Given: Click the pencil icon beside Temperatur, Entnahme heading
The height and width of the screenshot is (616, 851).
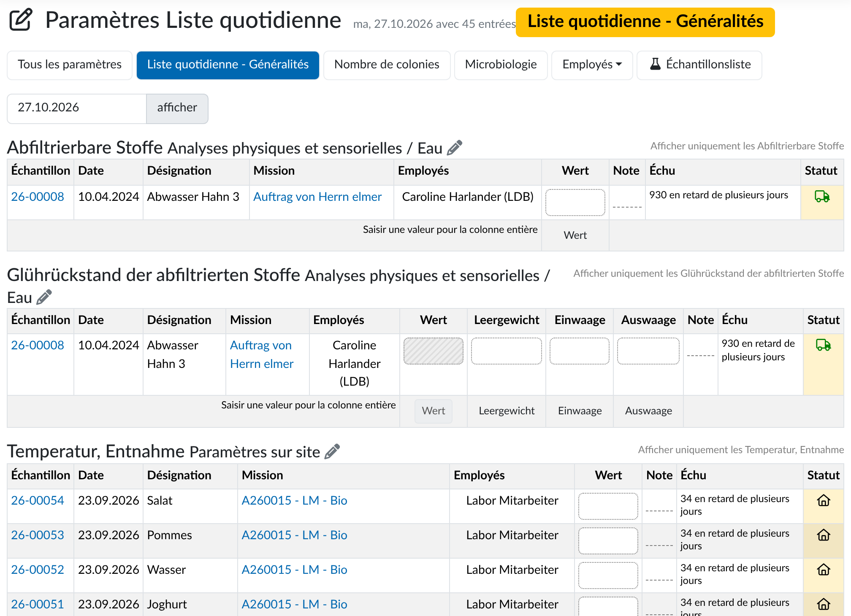Looking at the screenshot, I should [332, 451].
